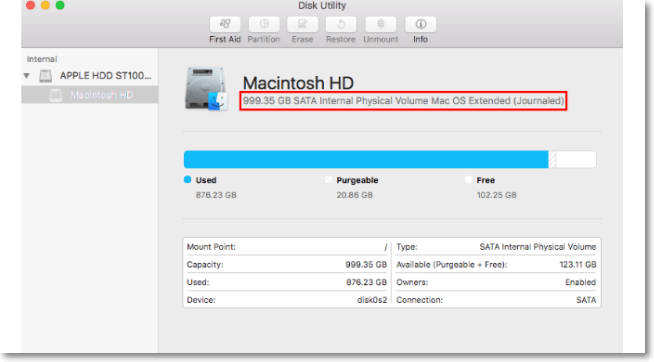The height and width of the screenshot is (362, 654).
Task: Click the Internal sidebar section header
Action: click(x=42, y=59)
